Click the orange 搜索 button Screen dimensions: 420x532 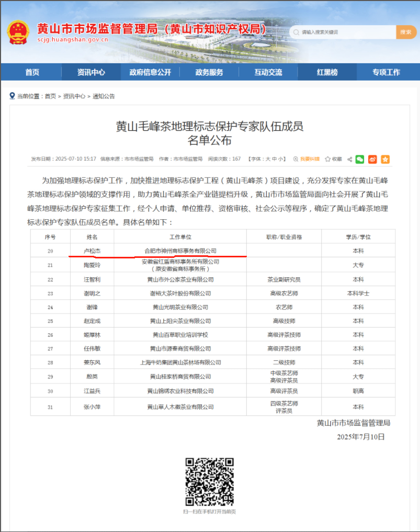coord(406,32)
